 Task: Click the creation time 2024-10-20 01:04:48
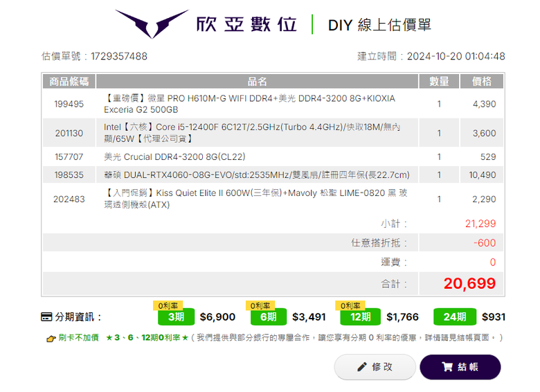pyautogui.click(x=456, y=57)
